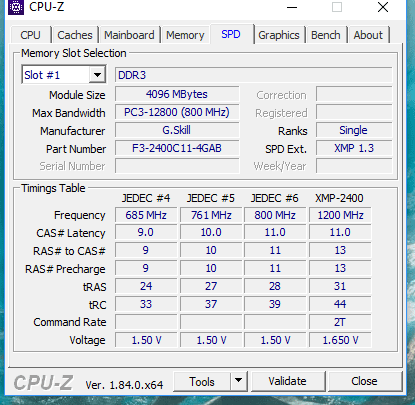
Task: Click the JEDEC #5 RAS# Precharge value 10
Action: click(211, 268)
